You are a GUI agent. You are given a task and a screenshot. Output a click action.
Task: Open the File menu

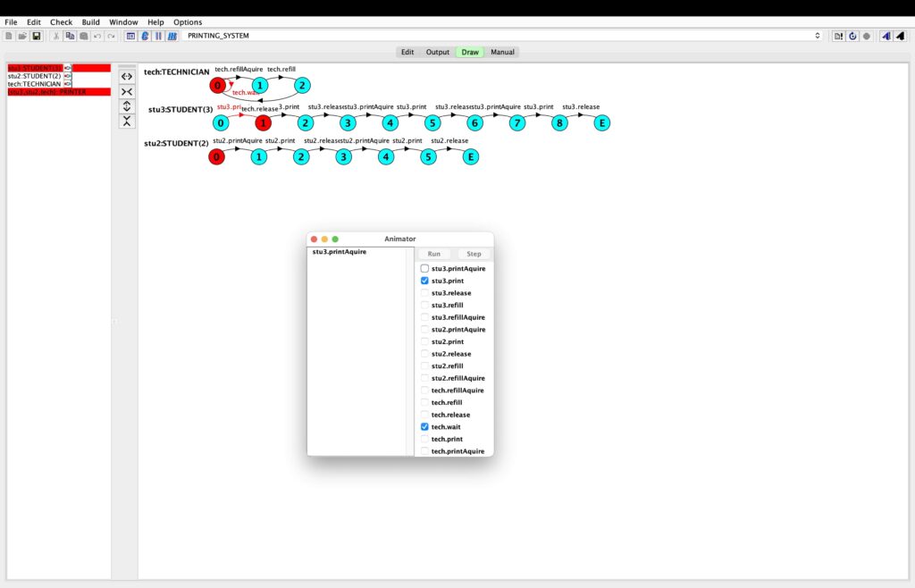pos(11,22)
